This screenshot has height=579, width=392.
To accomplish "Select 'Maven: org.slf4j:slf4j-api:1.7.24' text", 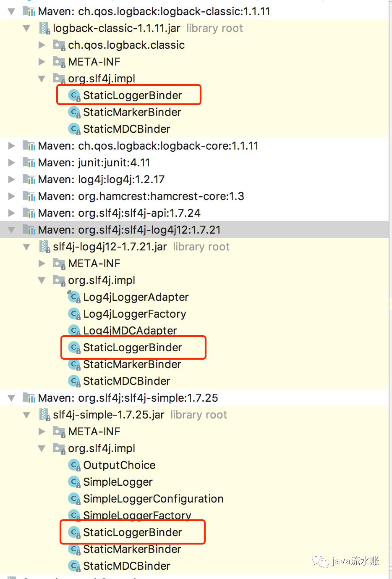I will coord(119,213).
